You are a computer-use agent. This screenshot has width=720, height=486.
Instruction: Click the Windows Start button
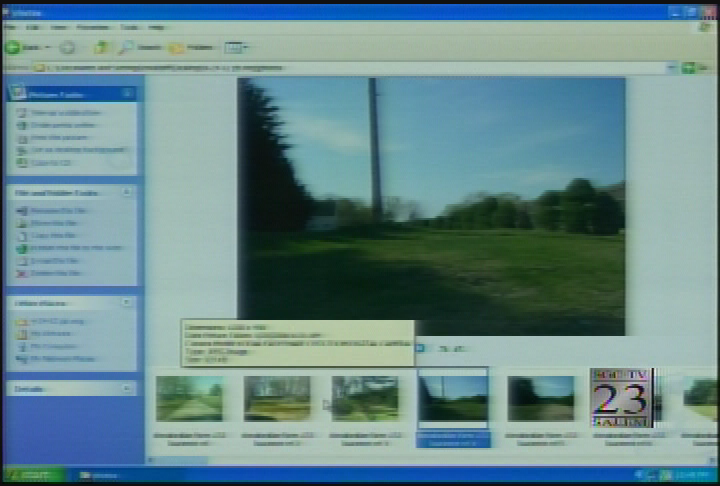32,475
